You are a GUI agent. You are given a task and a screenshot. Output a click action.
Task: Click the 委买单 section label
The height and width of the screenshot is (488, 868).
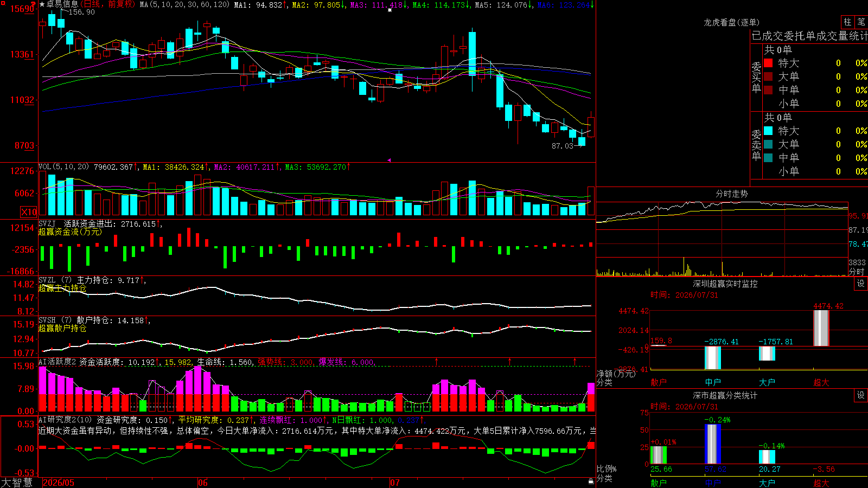[756, 78]
